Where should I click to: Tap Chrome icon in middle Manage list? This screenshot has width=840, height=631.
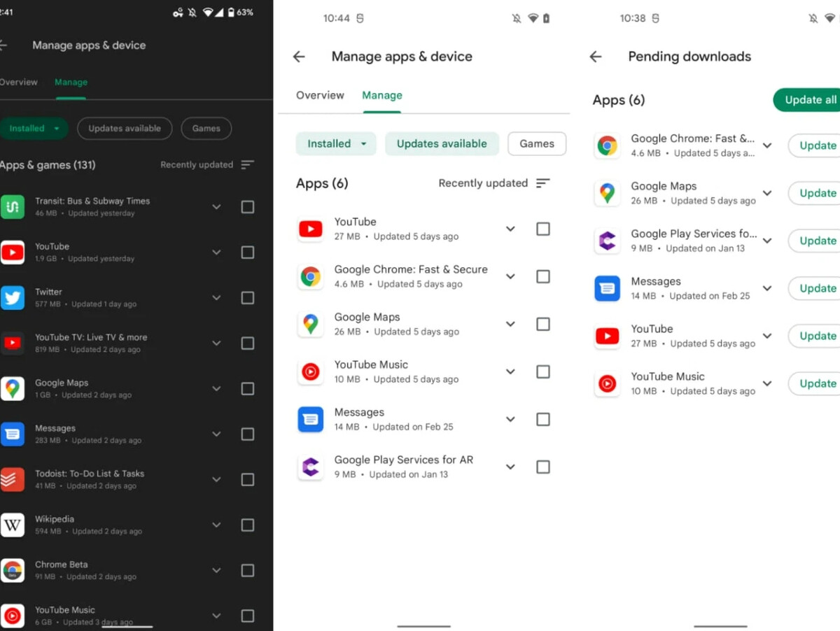point(311,276)
